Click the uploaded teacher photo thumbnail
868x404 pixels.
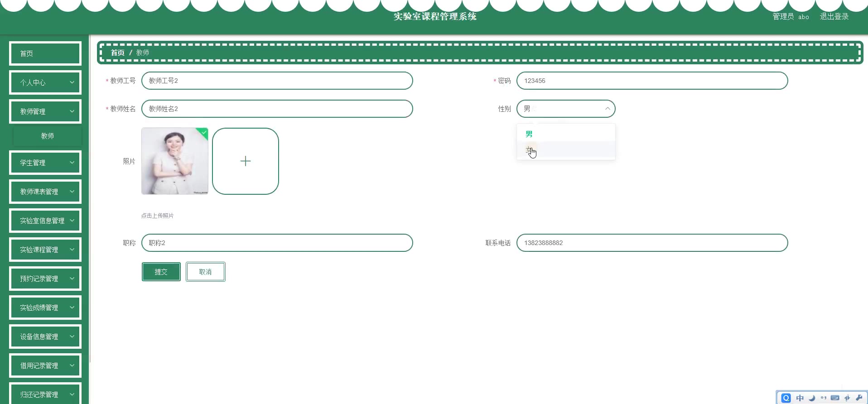point(175,161)
